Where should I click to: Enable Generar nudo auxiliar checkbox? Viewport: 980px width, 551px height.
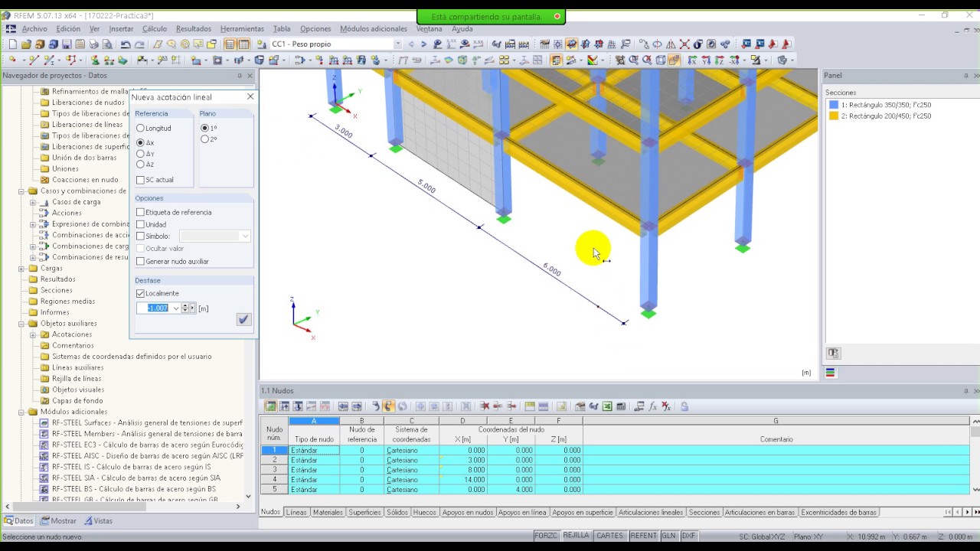pos(140,261)
